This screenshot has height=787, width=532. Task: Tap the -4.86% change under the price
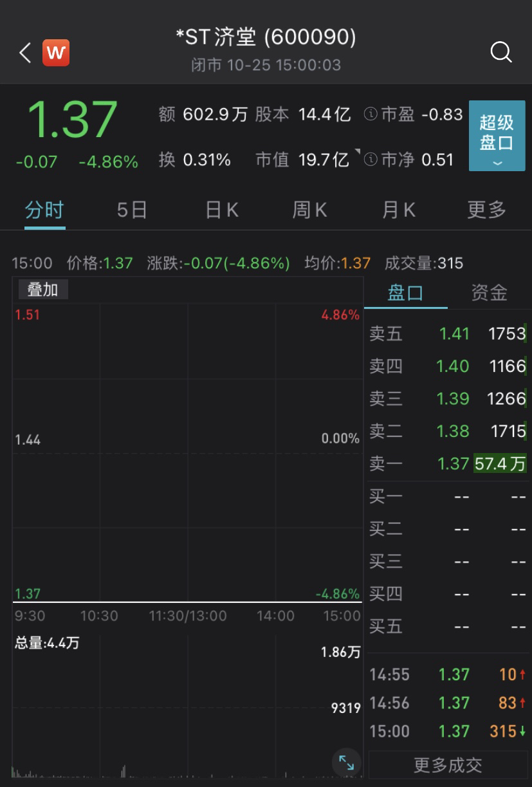click(108, 162)
